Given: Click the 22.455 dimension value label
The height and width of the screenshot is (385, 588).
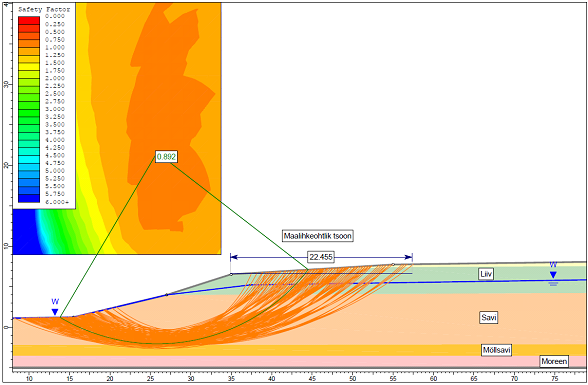Looking at the screenshot, I should pos(321,257).
